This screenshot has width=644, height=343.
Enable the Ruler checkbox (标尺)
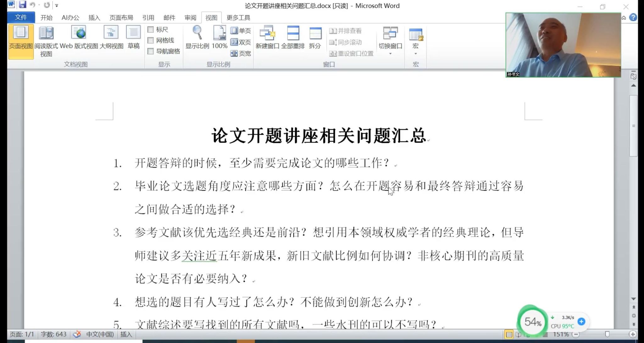tap(151, 30)
